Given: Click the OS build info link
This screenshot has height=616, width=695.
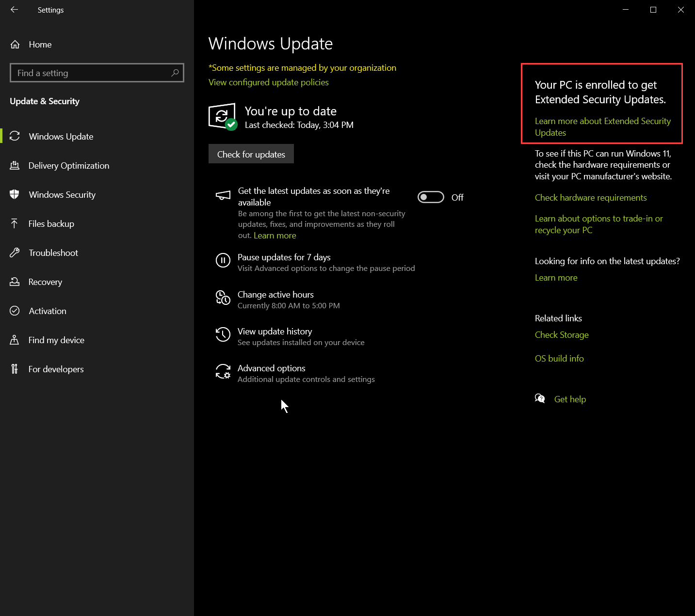Looking at the screenshot, I should [559, 359].
